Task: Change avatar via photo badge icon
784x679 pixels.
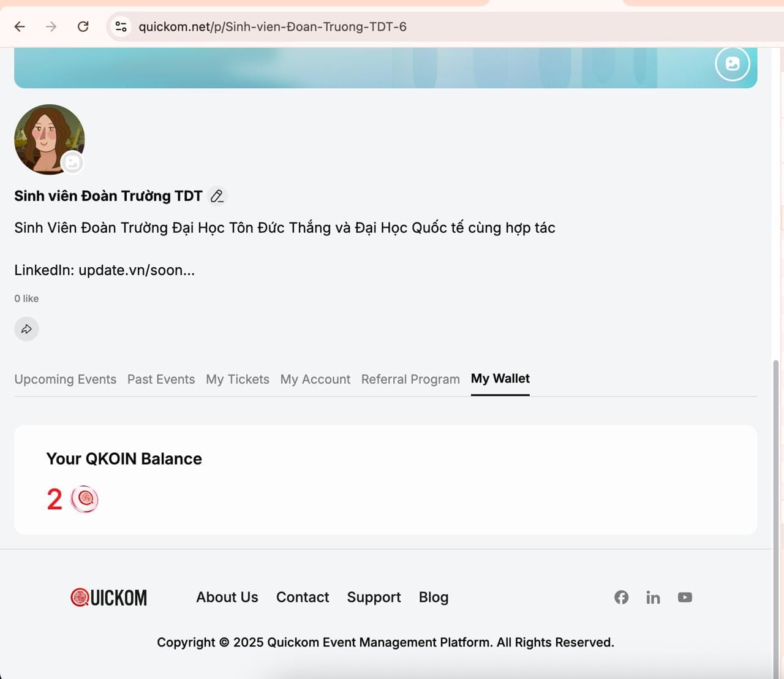Action: (72, 162)
